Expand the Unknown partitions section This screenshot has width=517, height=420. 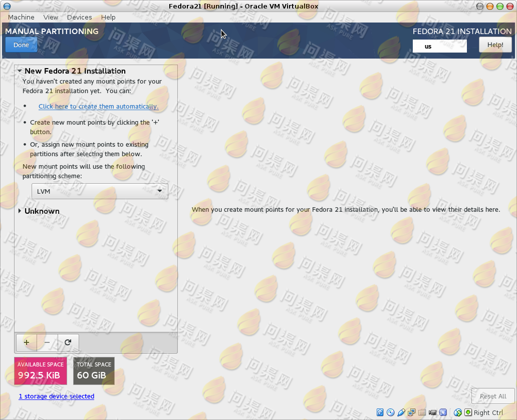click(x=20, y=211)
